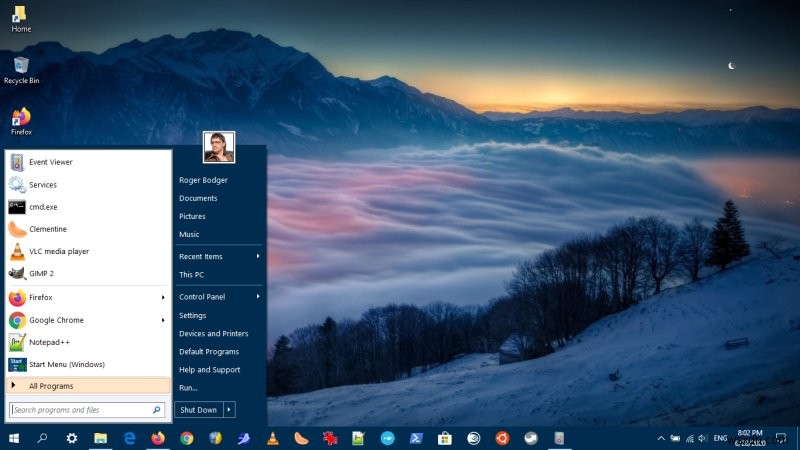Screen dimensions: 800x450
Task: Click the red splat taskbar icon
Action: point(330,438)
